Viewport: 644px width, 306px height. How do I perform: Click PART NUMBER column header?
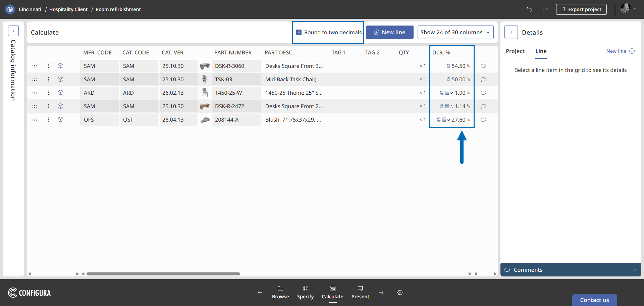pos(233,52)
